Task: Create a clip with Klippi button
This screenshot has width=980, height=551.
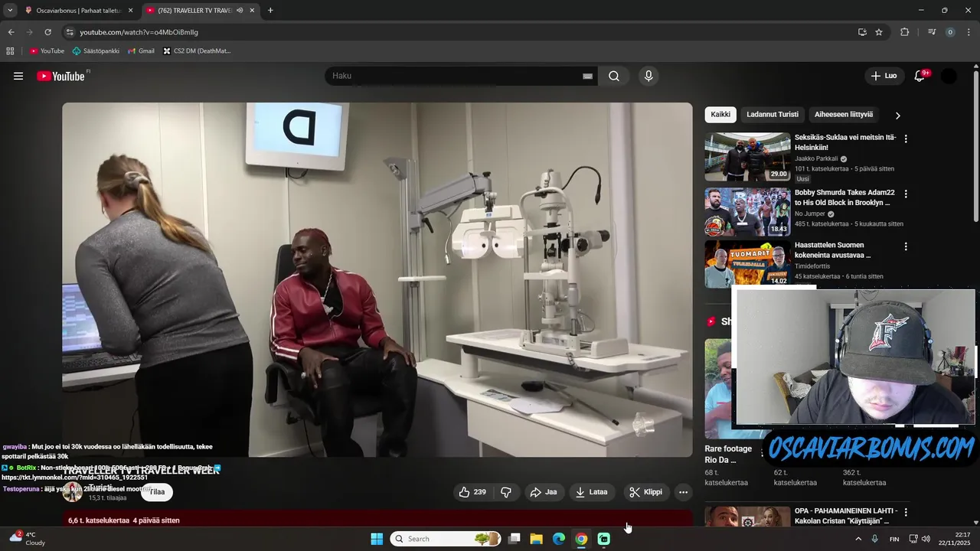Action: coord(645,492)
